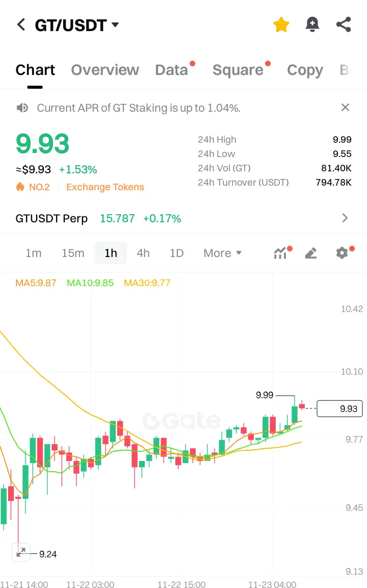This screenshot has height=588, width=367.
Task: Tap the 15.787 perp price
Action: coord(117,218)
